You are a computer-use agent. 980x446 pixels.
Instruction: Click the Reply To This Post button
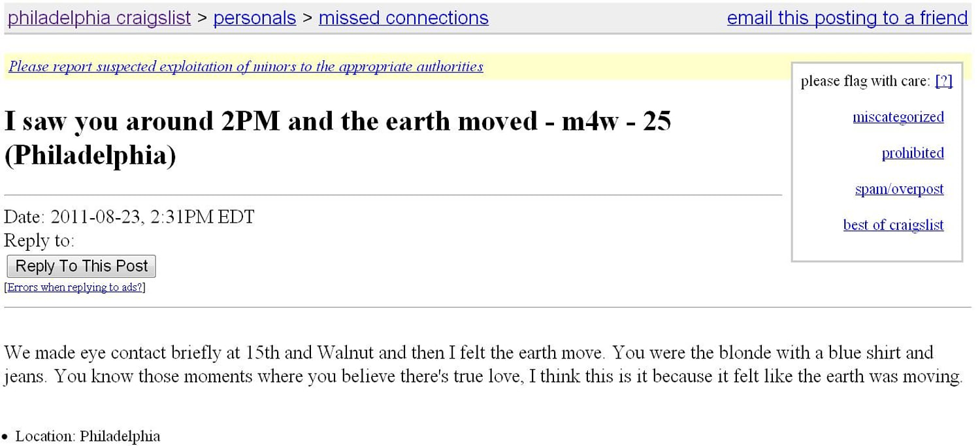pos(82,266)
